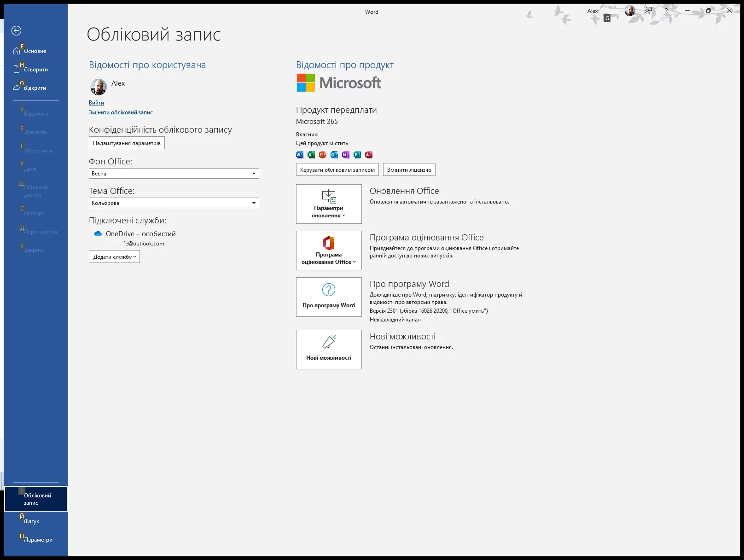This screenshot has height=560, width=744.
Task: Click the greyed Відомості sidebar item
Action: point(36,113)
